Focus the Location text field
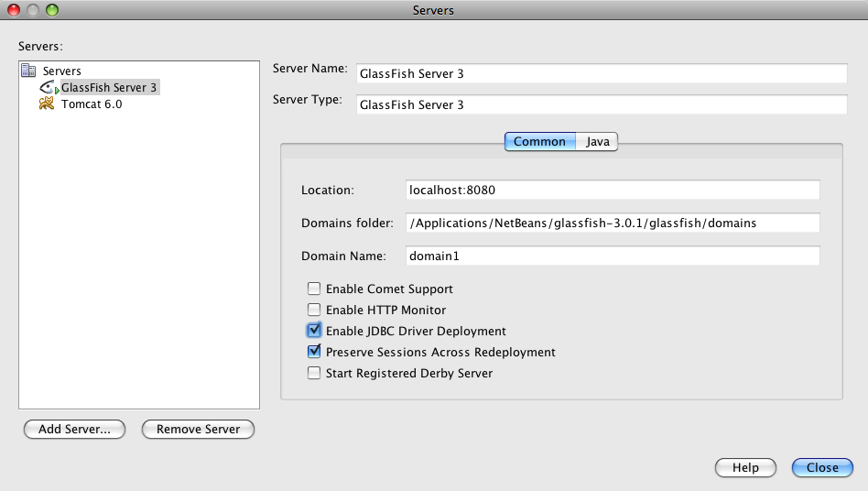The image size is (868, 491). pos(613,190)
